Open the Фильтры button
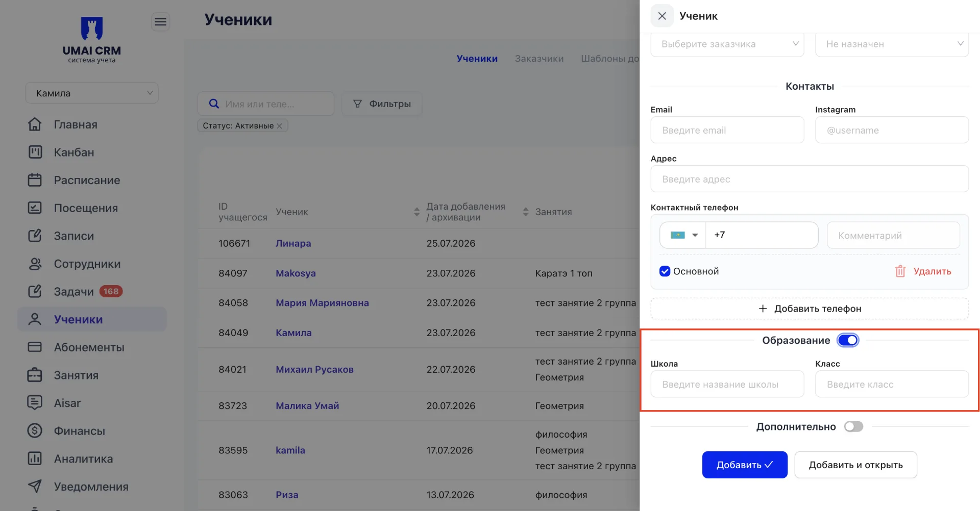This screenshot has width=980, height=511. pyautogui.click(x=382, y=104)
